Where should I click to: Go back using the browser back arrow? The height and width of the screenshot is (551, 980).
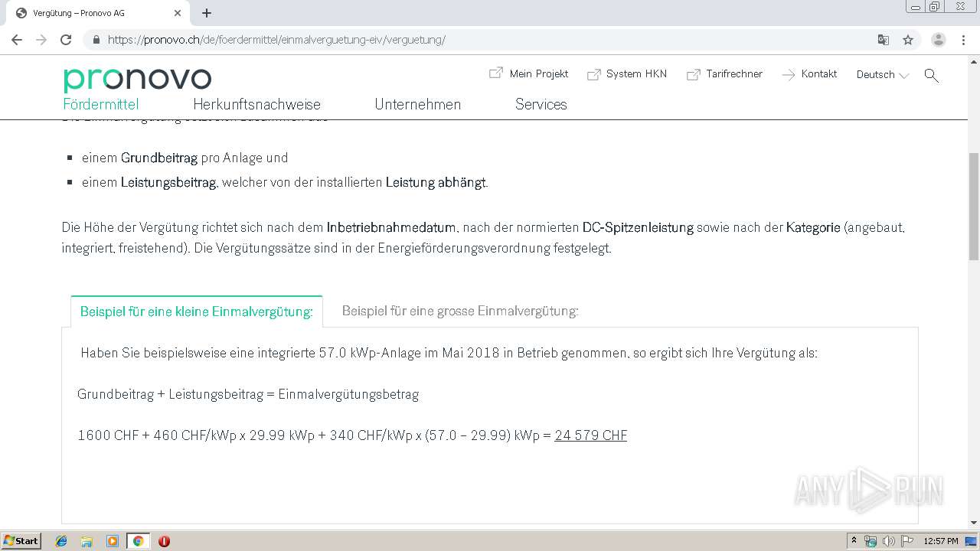pyautogui.click(x=17, y=40)
